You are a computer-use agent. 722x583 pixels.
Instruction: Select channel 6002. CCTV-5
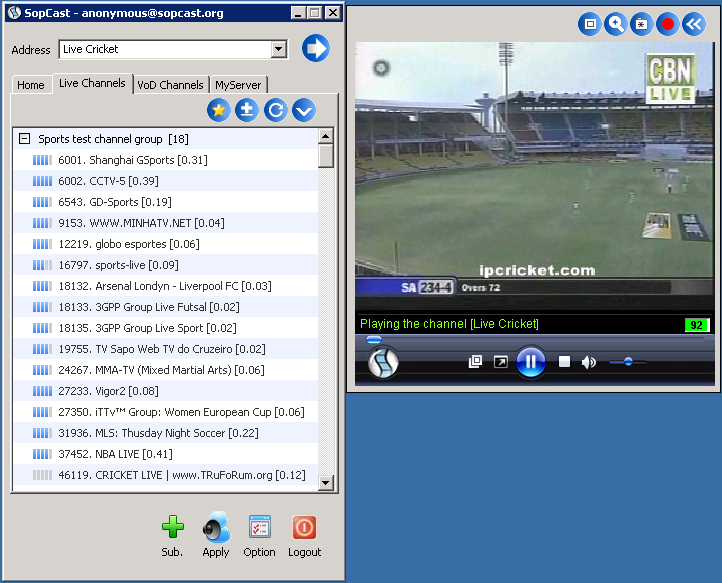pyautogui.click(x=166, y=181)
